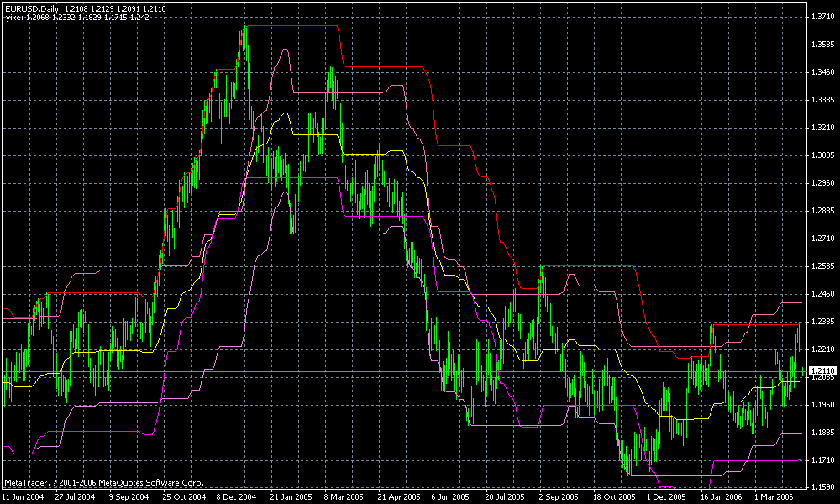840x504 pixels.
Task: Click the 1 Mar 2006 date label
Action: point(773,497)
